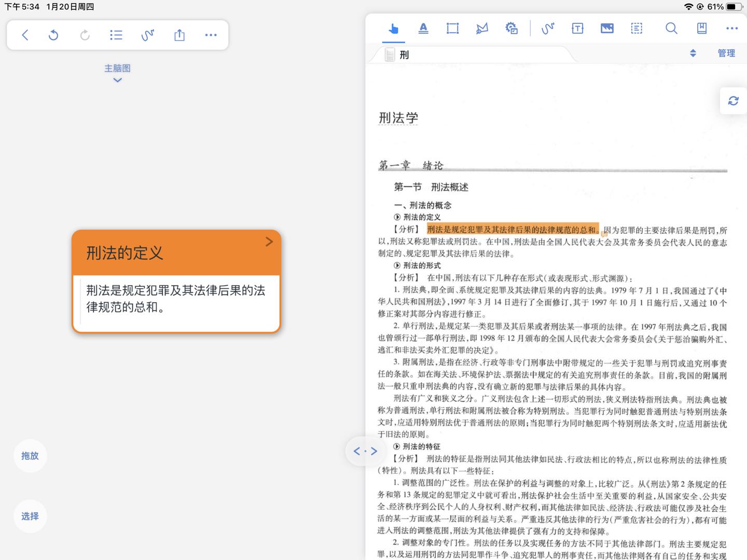
Task: Toggle the document sort up-down arrows
Action: (693, 53)
